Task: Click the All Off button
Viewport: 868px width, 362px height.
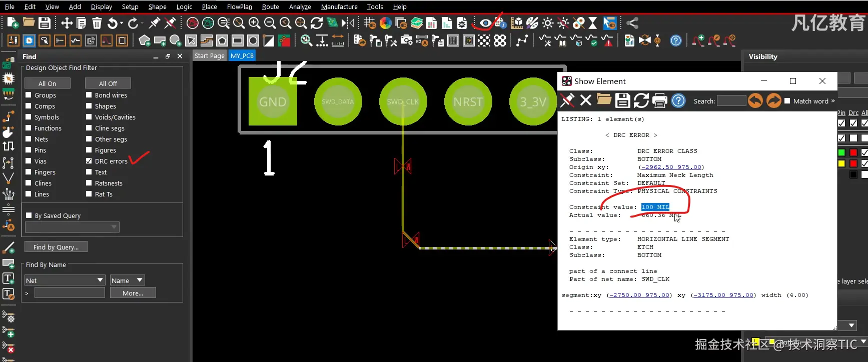Action: [x=108, y=83]
